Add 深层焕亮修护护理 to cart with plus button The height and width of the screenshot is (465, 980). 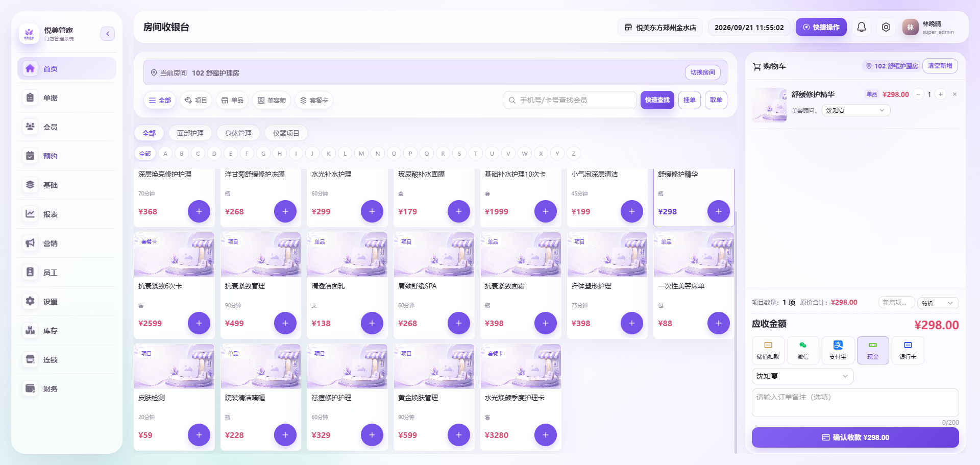199,211
